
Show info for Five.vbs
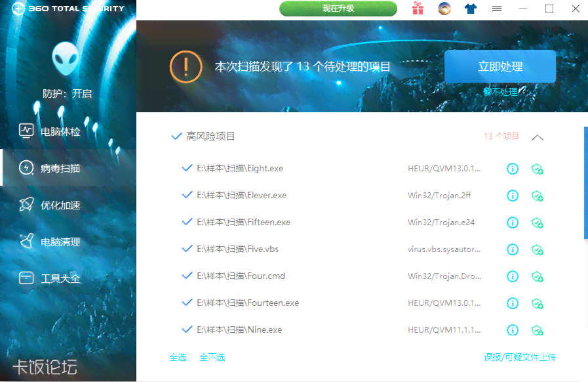click(513, 249)
